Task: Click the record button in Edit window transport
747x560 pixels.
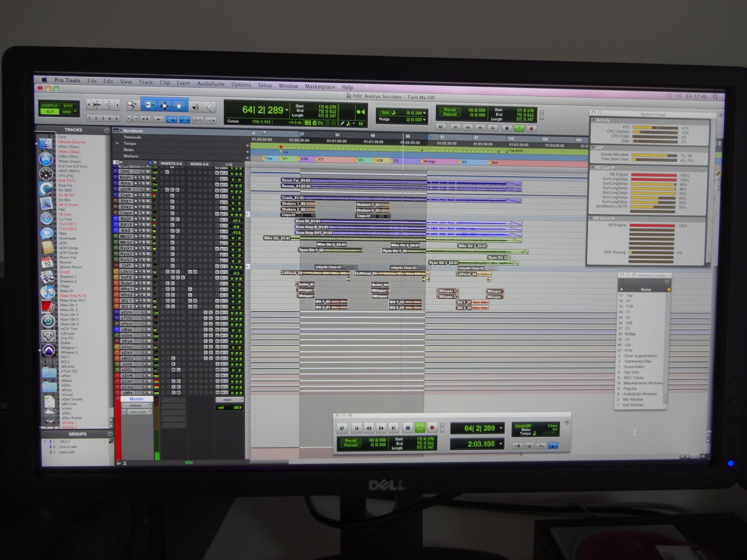Action: [531, 128]
